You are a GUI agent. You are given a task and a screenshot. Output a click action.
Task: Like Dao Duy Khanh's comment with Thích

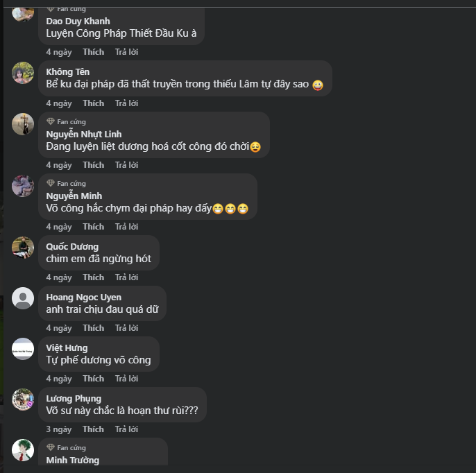(x=93, y=52)
